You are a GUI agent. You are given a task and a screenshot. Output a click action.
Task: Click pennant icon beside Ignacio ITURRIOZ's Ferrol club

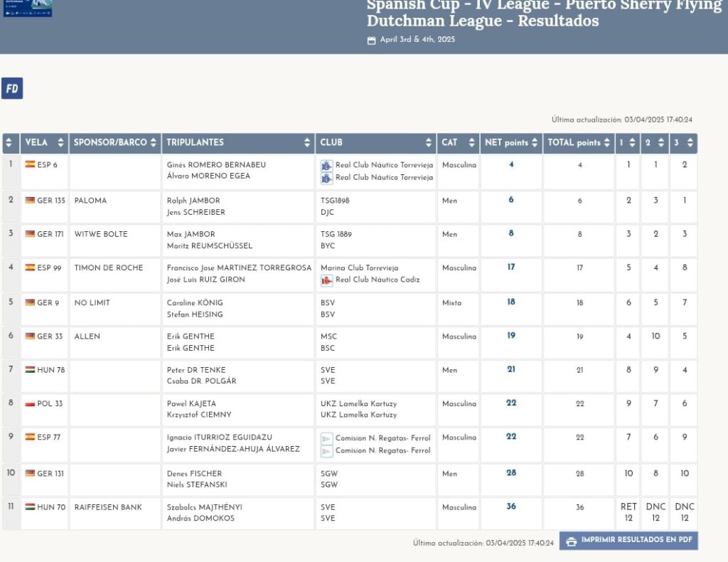tap(326, 438)
